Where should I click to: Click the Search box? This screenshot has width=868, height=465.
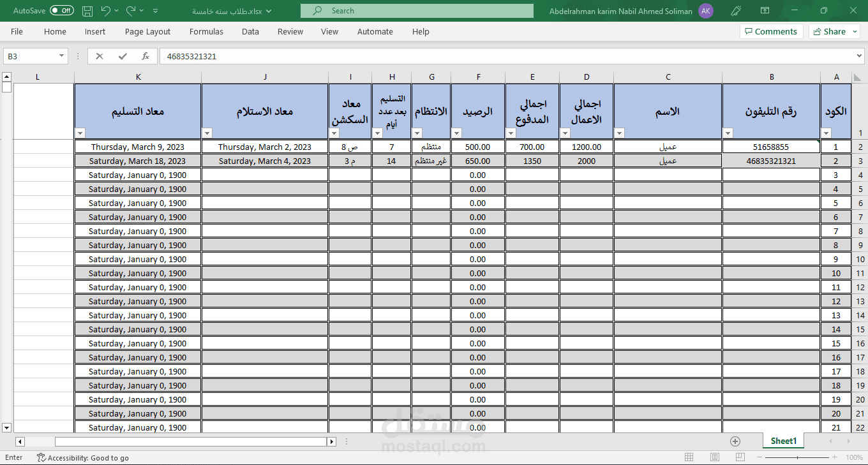click(417, 11)
